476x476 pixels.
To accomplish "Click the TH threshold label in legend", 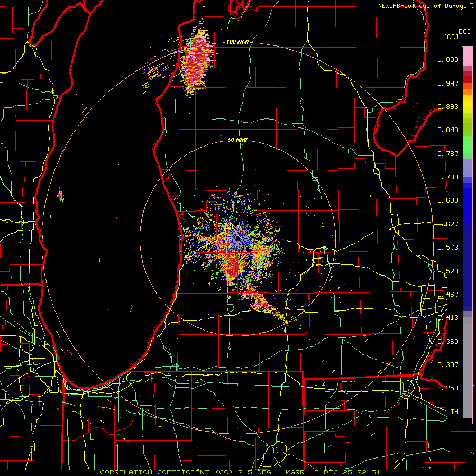I will 454,412.
